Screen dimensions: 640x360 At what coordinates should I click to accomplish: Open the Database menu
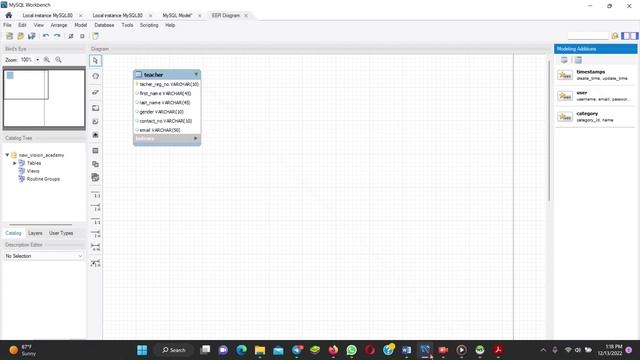(104, 25)
